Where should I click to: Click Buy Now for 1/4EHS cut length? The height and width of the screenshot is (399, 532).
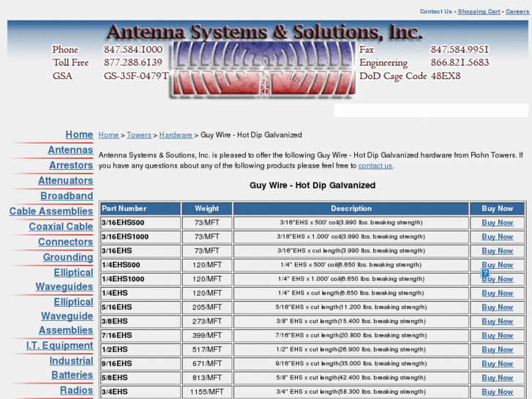pos(497,293)
